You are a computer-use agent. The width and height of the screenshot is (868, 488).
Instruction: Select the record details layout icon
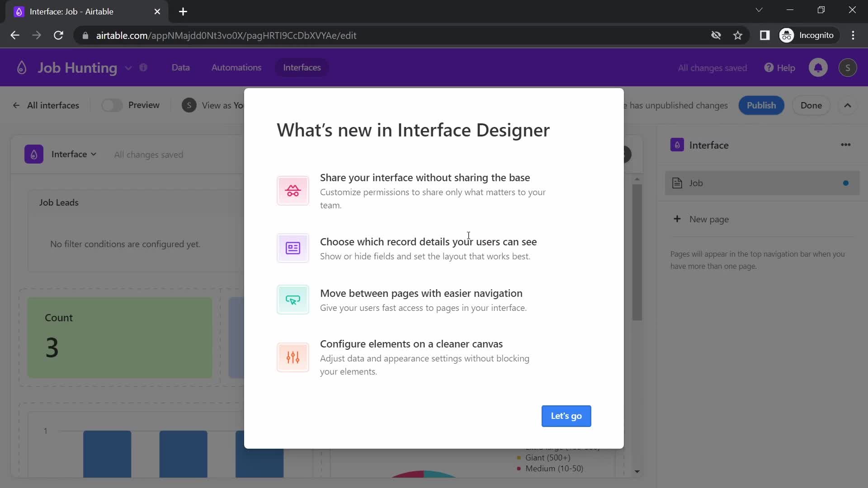[292, 248]
